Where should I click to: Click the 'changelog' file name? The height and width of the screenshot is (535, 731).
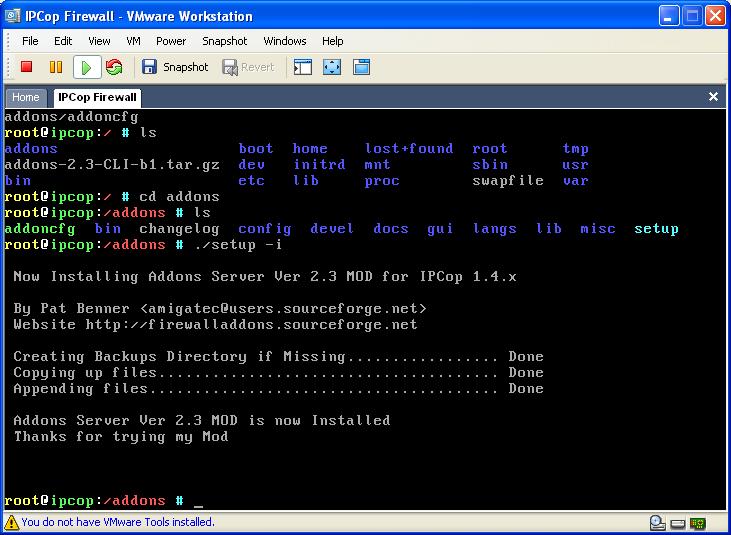click(x=179, y=229)
